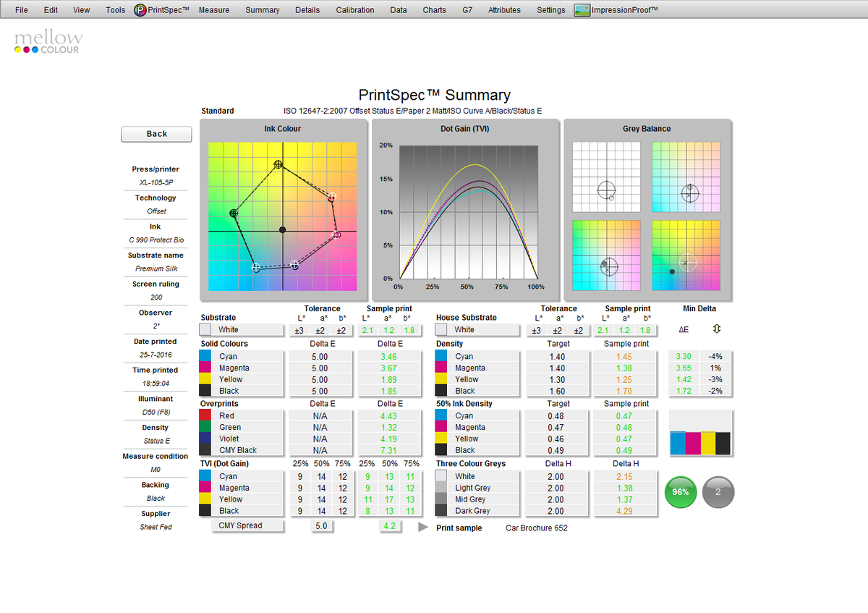Viewport: 868px width, 613px height.
Task: Click the date printed 25-7-2016
Action: [156, 355]
